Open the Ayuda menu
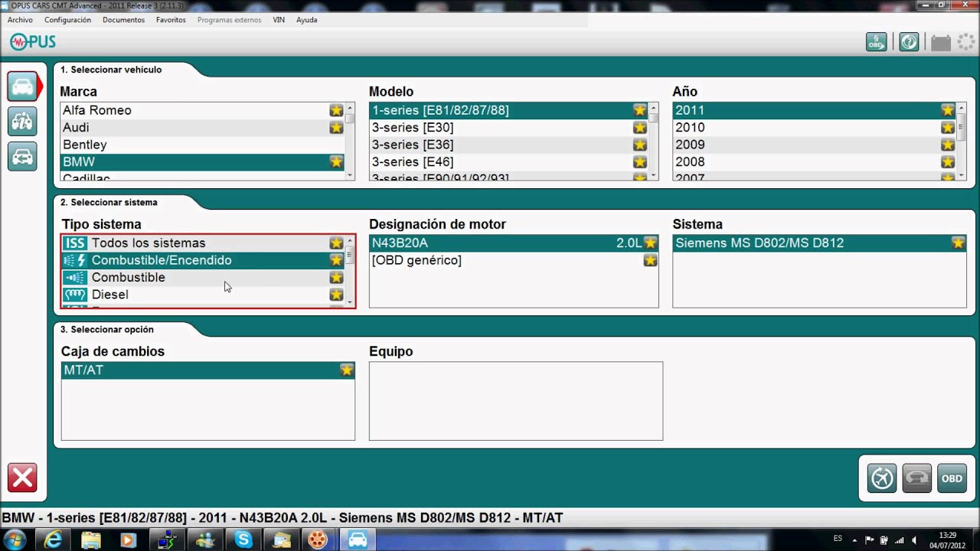 click(x=306, y=20)
